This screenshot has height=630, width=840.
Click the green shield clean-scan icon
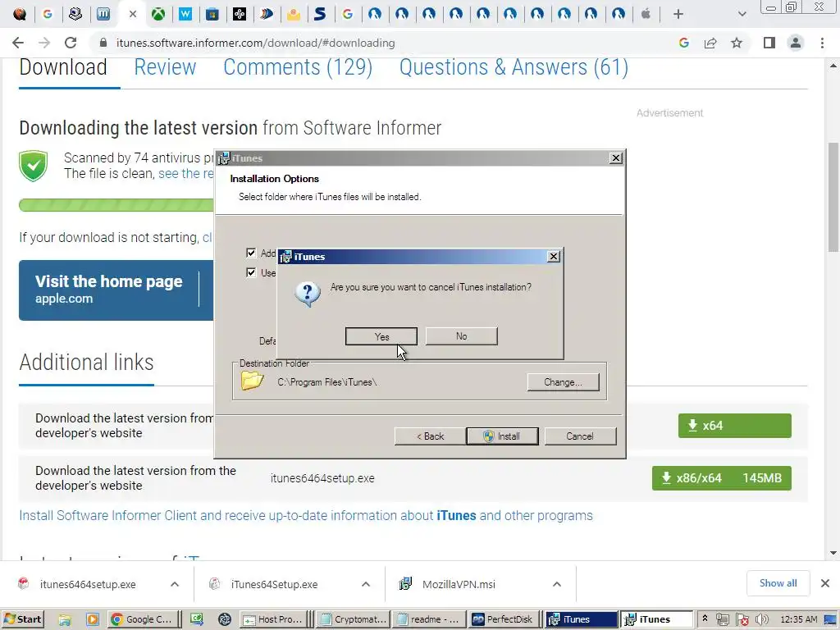(x=33, y=166)
